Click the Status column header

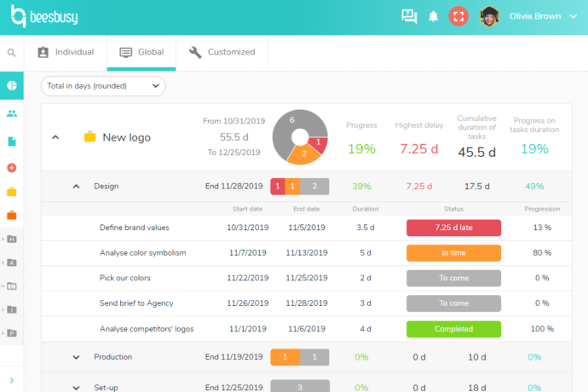453,209
